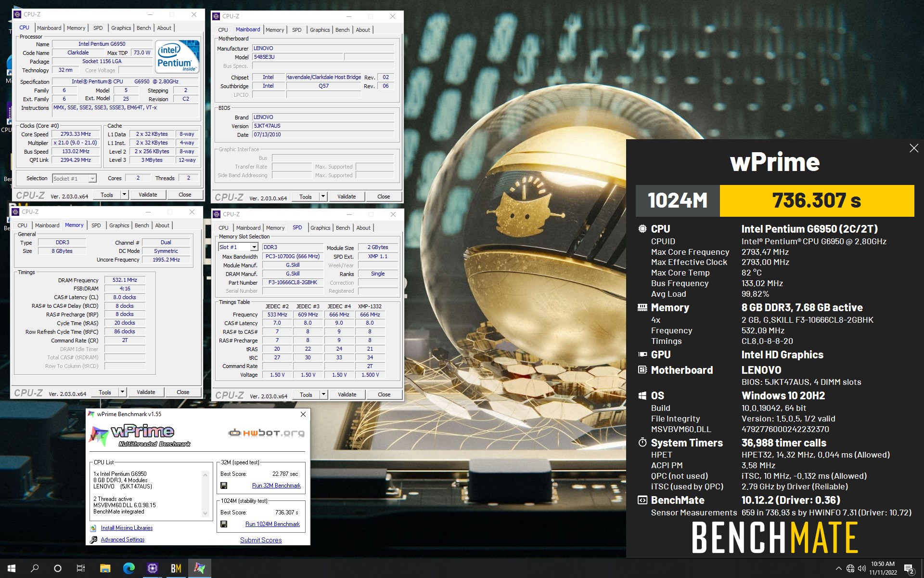Viewport: 924px width, 578px height.
Task: Click the System Timers clock icon
Action: (x=642, y=442)
